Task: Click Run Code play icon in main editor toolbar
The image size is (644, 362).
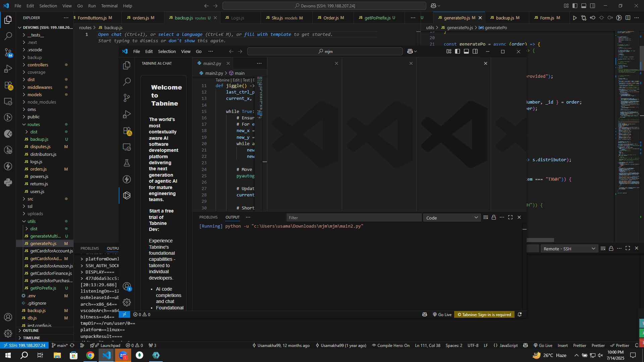Action: coord(575,18)
